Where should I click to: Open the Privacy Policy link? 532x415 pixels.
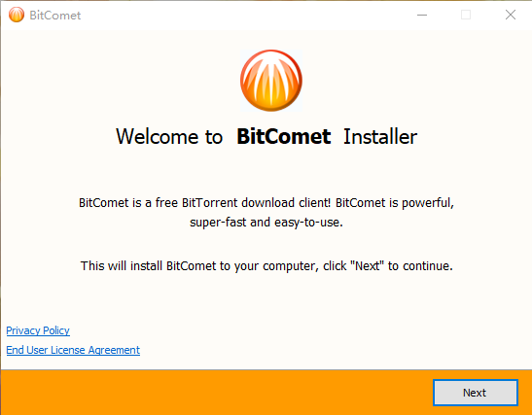[x=38, y=330]
